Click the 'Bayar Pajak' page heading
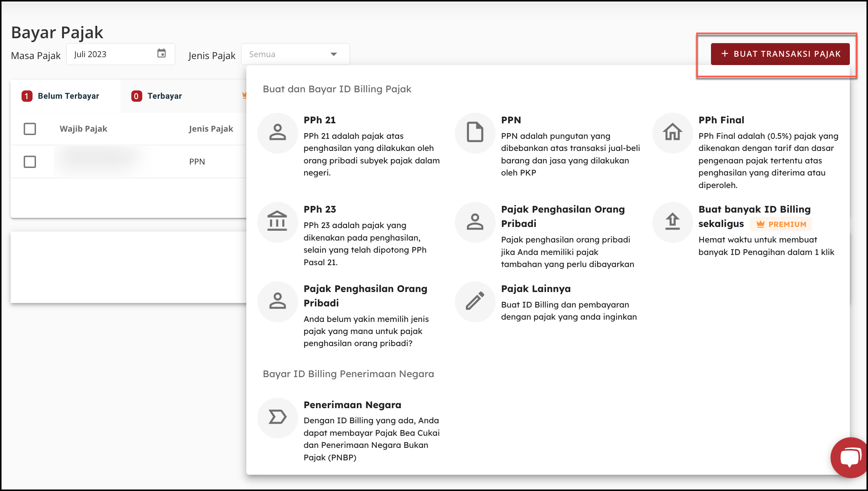 point(57,33)
